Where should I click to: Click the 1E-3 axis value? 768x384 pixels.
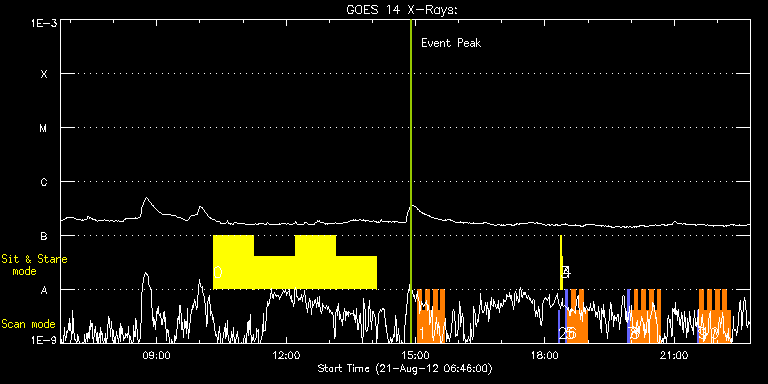(44, 23)
